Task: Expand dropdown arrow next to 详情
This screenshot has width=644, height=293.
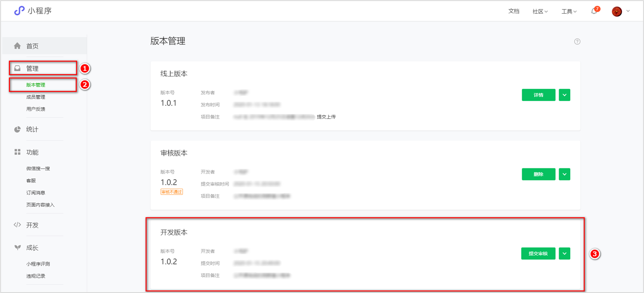Action: (564, 95)
